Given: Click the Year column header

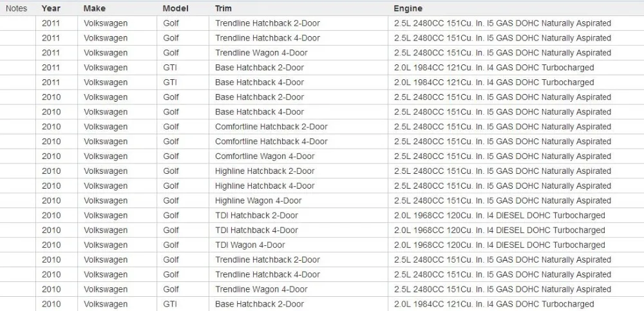Looking at the screenshot, I should pyautogui.click(x=50, y=8).
